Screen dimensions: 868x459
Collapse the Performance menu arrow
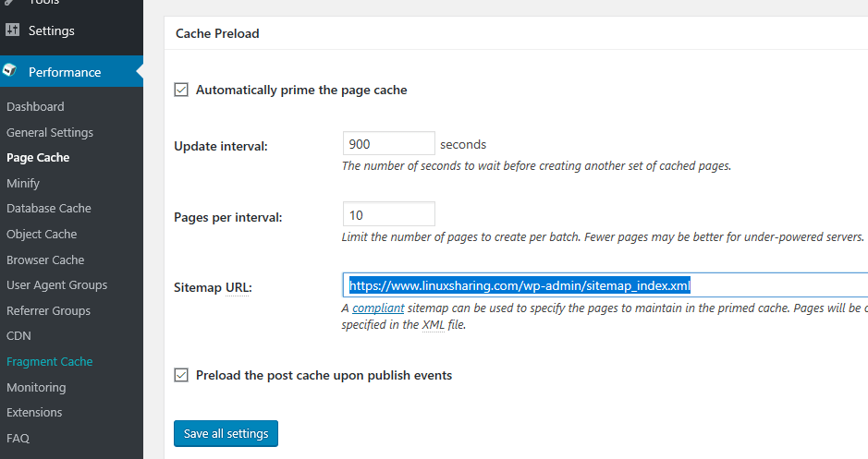pos(139,71)
